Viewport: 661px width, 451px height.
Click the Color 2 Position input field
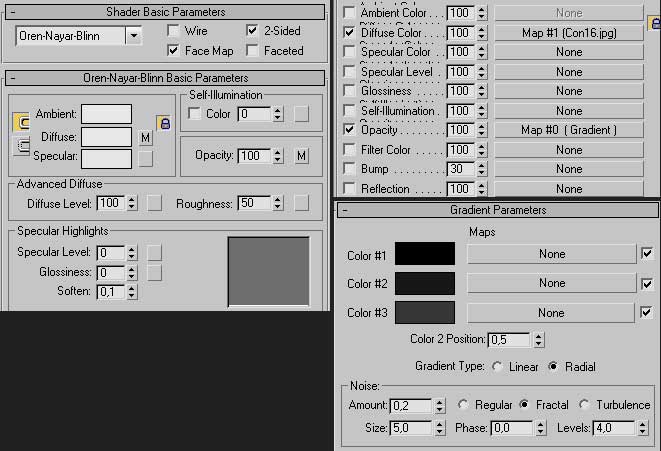click(x=509, y=340)
